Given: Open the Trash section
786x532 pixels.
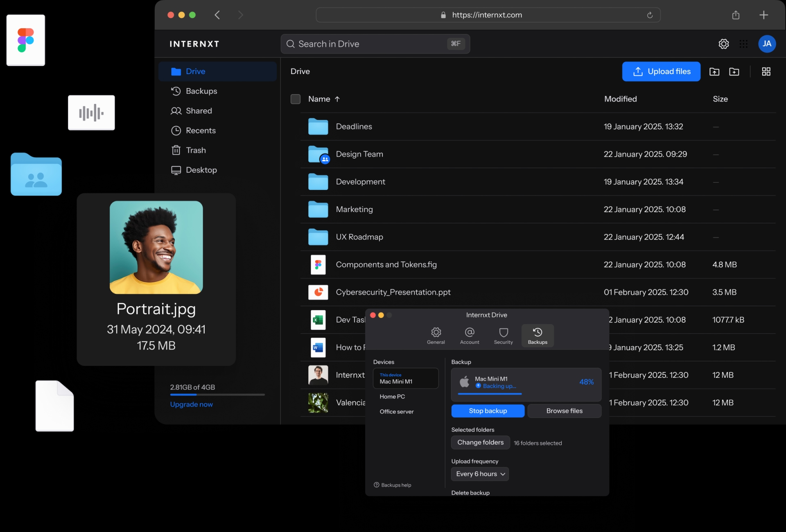Looking at the screenshot, I should tap(196, 150).
